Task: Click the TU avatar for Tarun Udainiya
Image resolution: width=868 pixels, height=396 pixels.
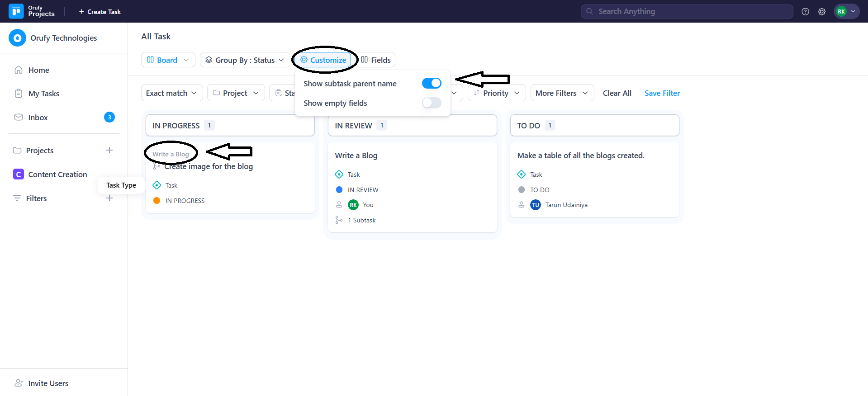Action: [x=536, y=205]
